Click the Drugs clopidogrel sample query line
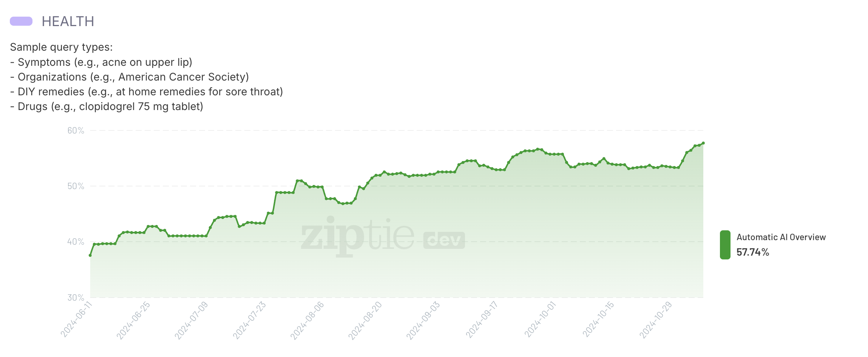 (107, 107)
